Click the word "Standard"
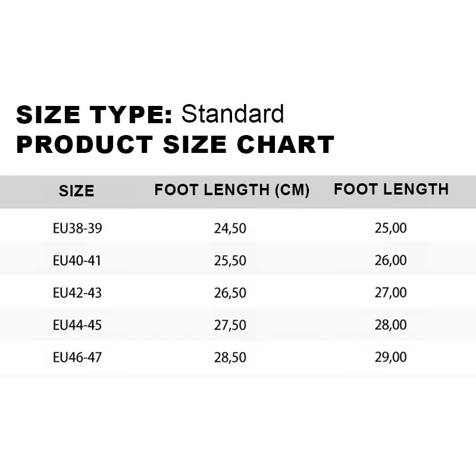The image size is (476, 476). click(233, 114)
